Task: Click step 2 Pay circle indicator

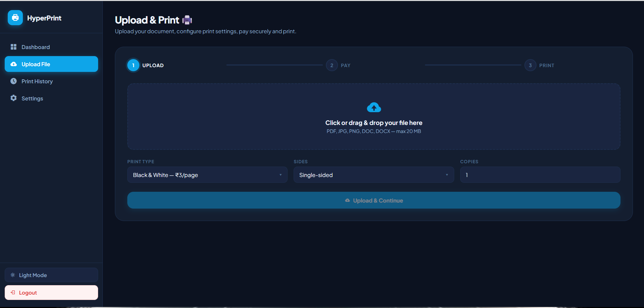Action: point(332,65)
